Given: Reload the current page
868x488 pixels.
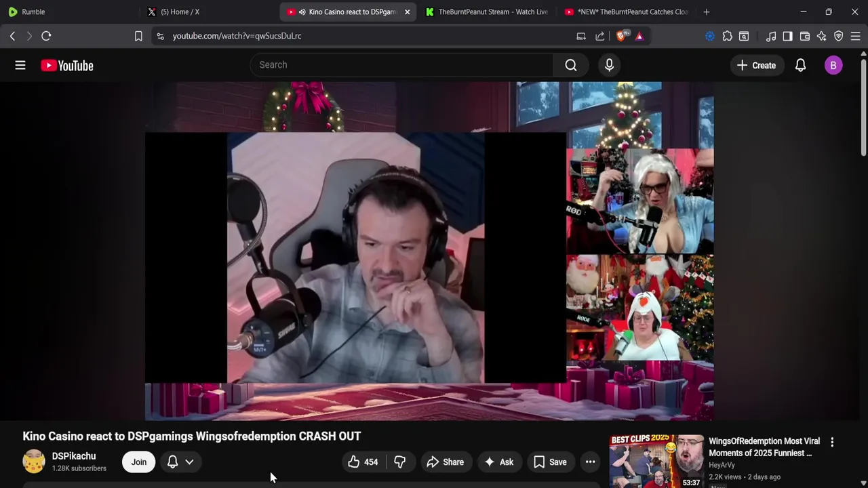Looking at the screenshot, I should click(46, 36).
